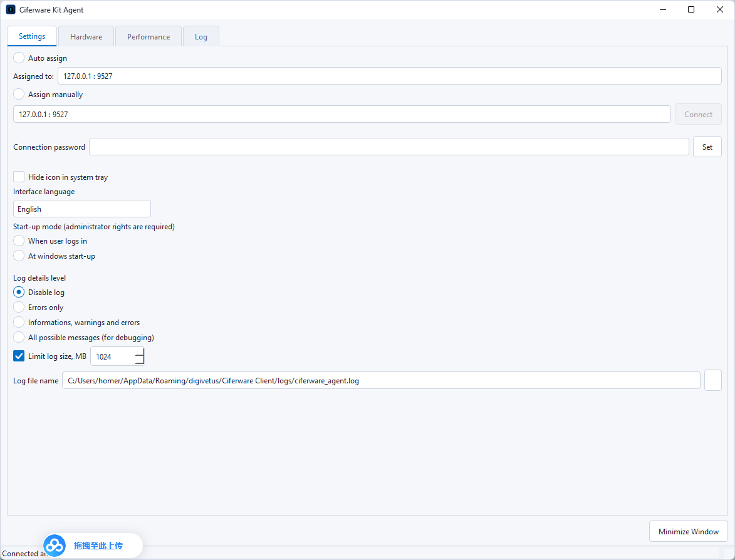This screenshot has width=735, height=560.
Task: Minimize window via title bar button
Action: (663, 9)
